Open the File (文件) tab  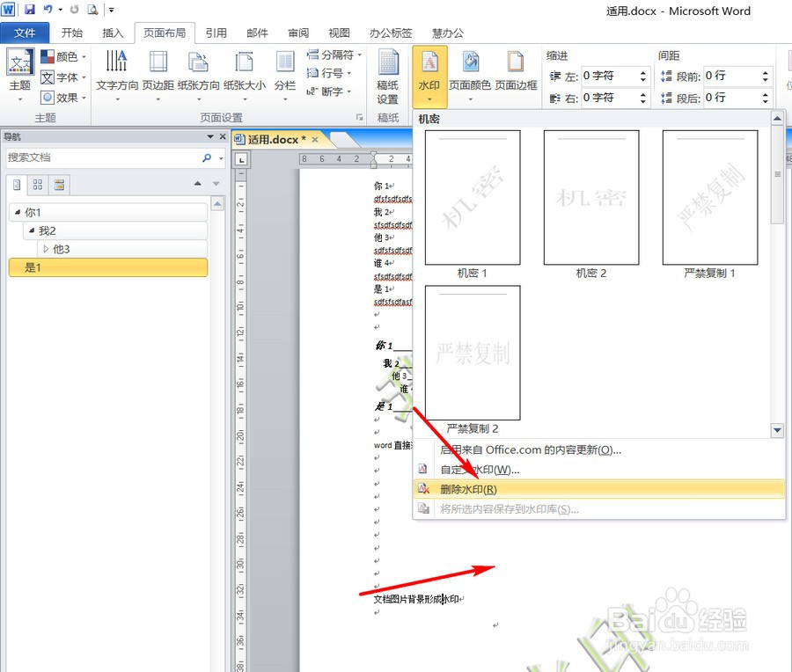25,33
